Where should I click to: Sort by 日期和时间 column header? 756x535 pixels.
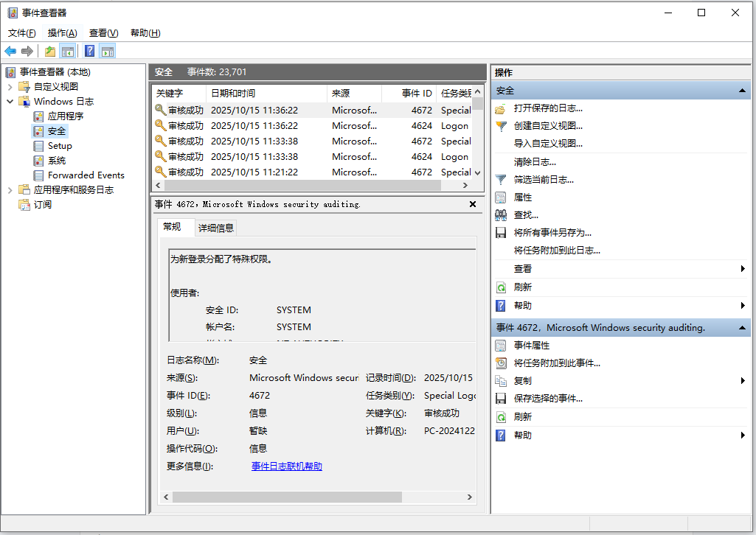(266, 94)
